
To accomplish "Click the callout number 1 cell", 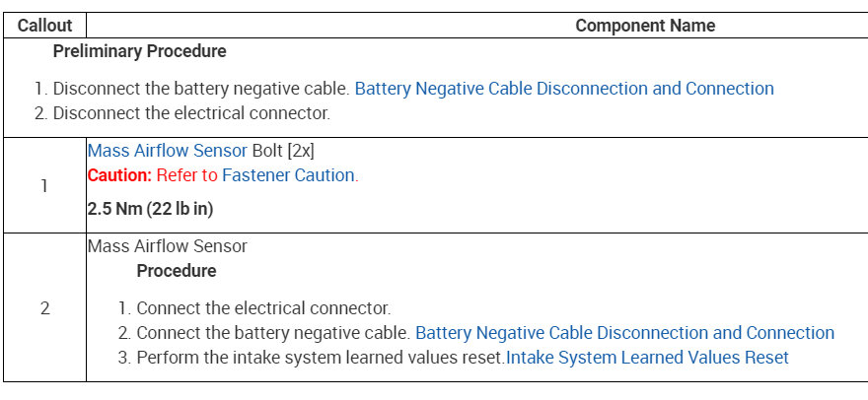I will 44,185.
